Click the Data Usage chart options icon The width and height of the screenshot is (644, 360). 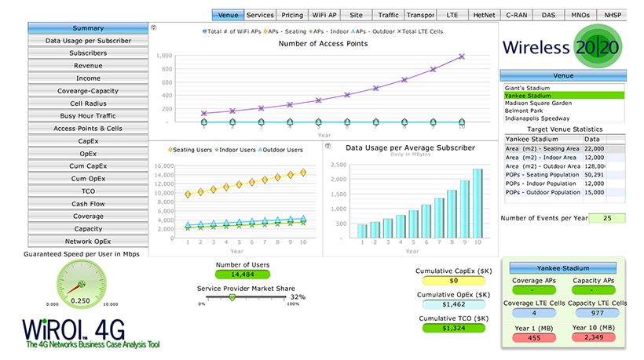tap(328, 146)
